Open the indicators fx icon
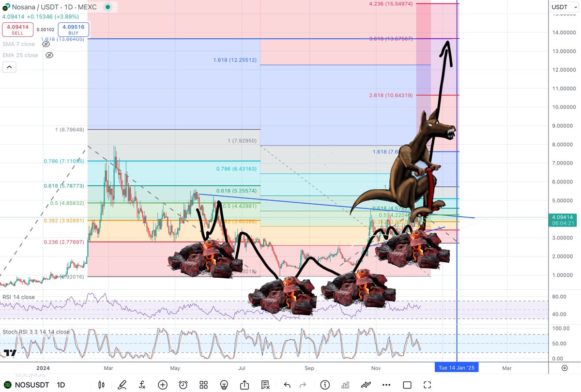581x392 pixels. pyautogui.click(x=142, y=385)
